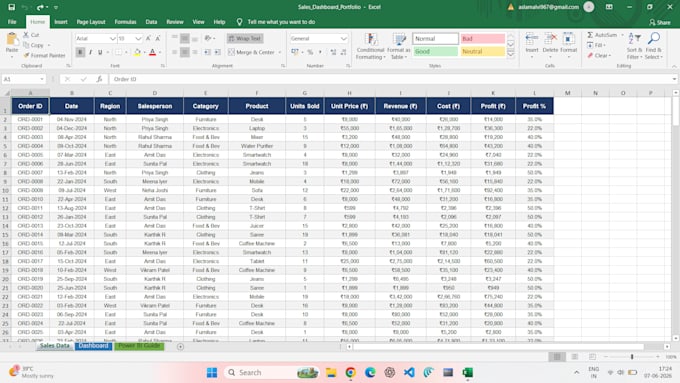
Task: Toggle Middle Align vertical alignment
Action: pos(185,39)
